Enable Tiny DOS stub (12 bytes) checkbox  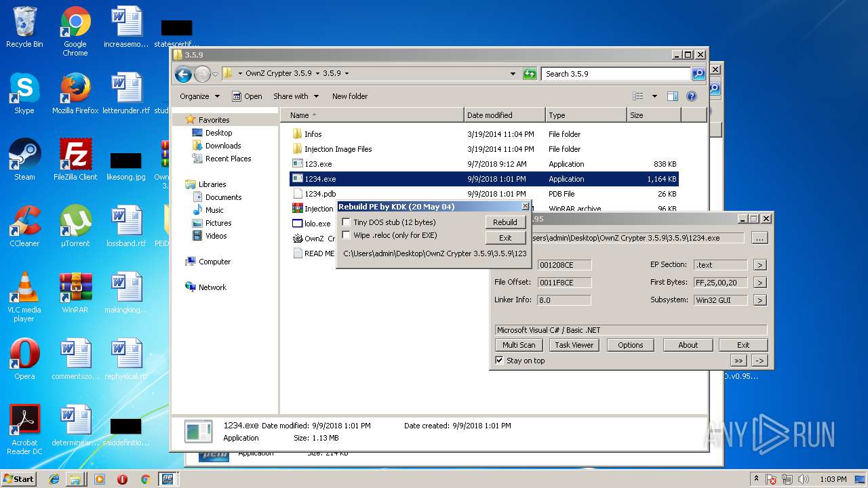click(x=347, y=222)
